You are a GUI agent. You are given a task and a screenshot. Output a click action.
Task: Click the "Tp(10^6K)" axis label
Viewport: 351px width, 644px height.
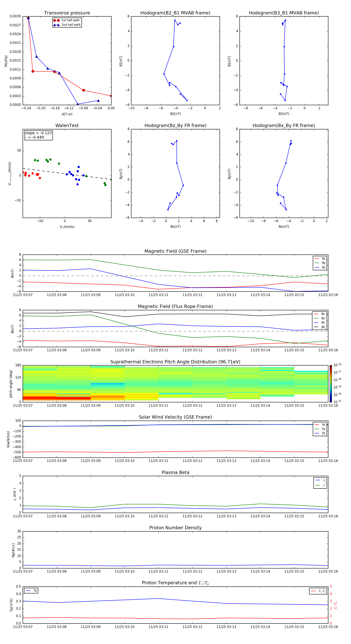11,605
